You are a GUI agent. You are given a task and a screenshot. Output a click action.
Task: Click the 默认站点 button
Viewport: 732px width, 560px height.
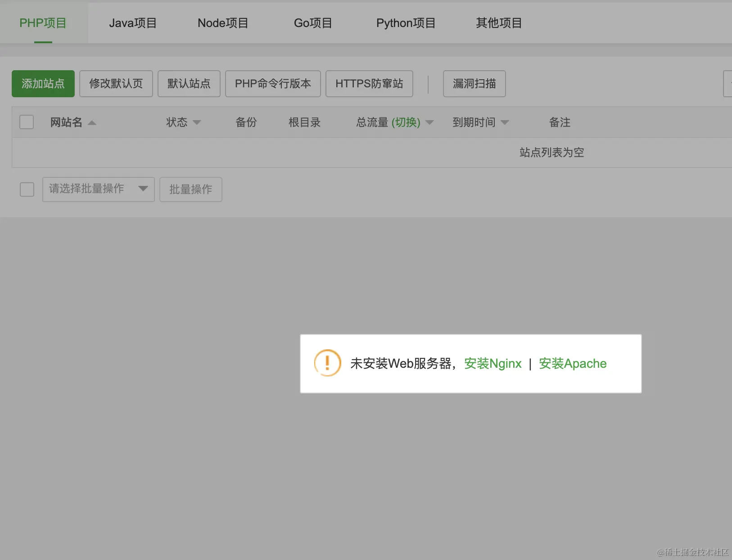click(189, 84)
